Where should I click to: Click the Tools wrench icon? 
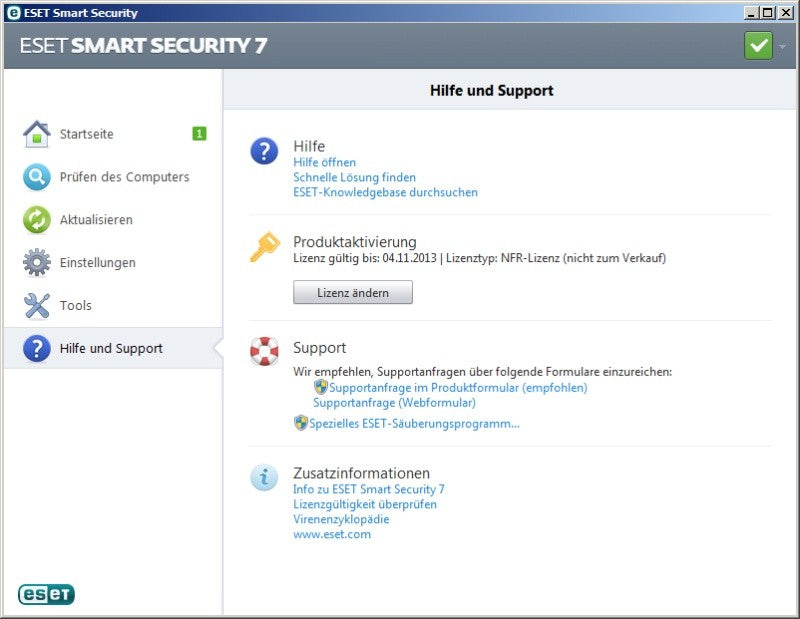(37, 305)
